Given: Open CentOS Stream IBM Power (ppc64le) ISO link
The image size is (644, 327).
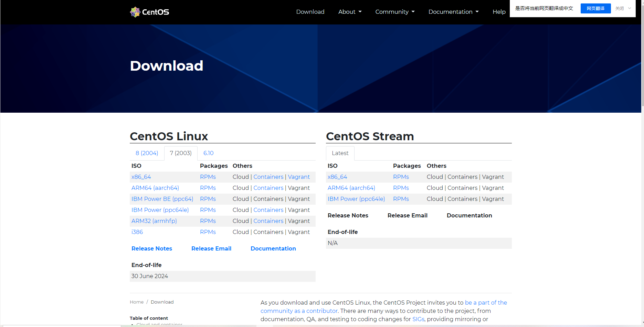Looking at the screenshot, I should tap(356, 199).
